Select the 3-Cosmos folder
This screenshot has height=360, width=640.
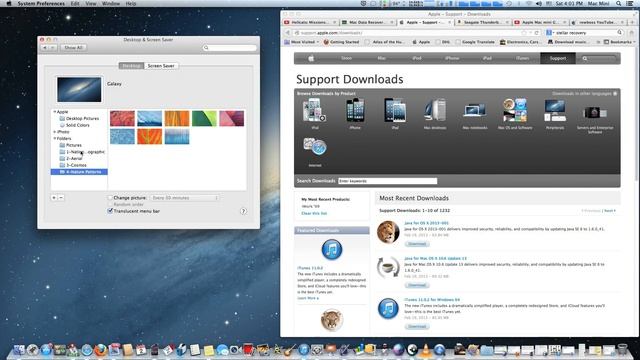pyautogui.click(x=73, y=165)
